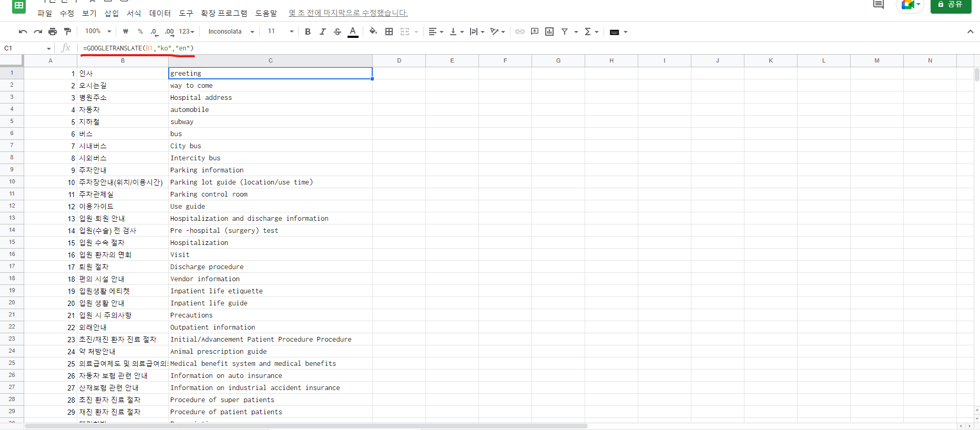Open the last-edited version history link
Screen dimensions: 980x430
(x=348, y=13)
